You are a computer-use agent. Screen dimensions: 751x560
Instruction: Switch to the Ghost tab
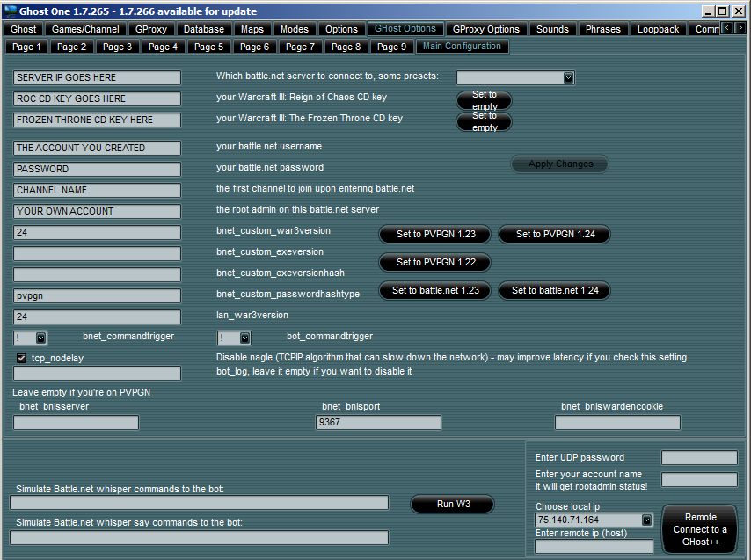(23, 29)
